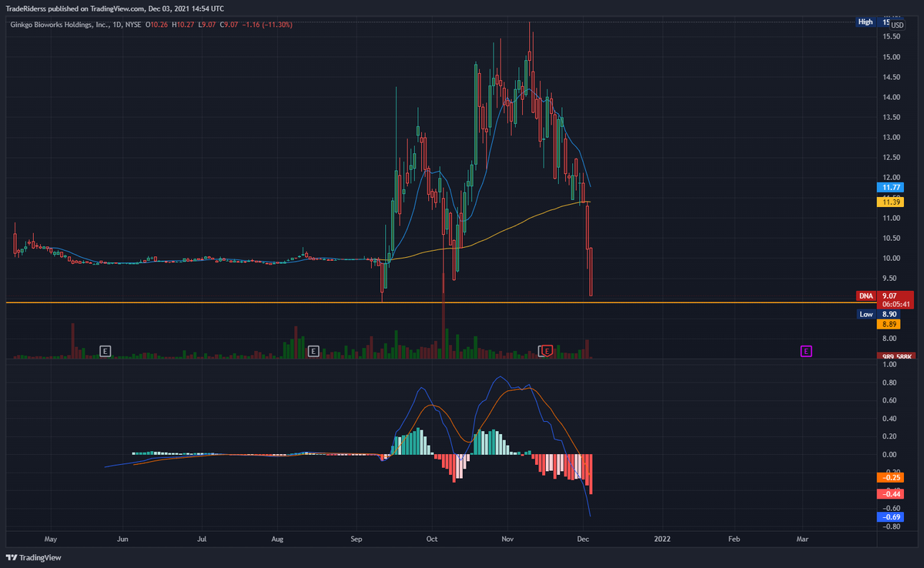The height and width of the screenshot is (568, 924).
Task: Click the earnings marker E in mid-August
Action: [313, 351]
